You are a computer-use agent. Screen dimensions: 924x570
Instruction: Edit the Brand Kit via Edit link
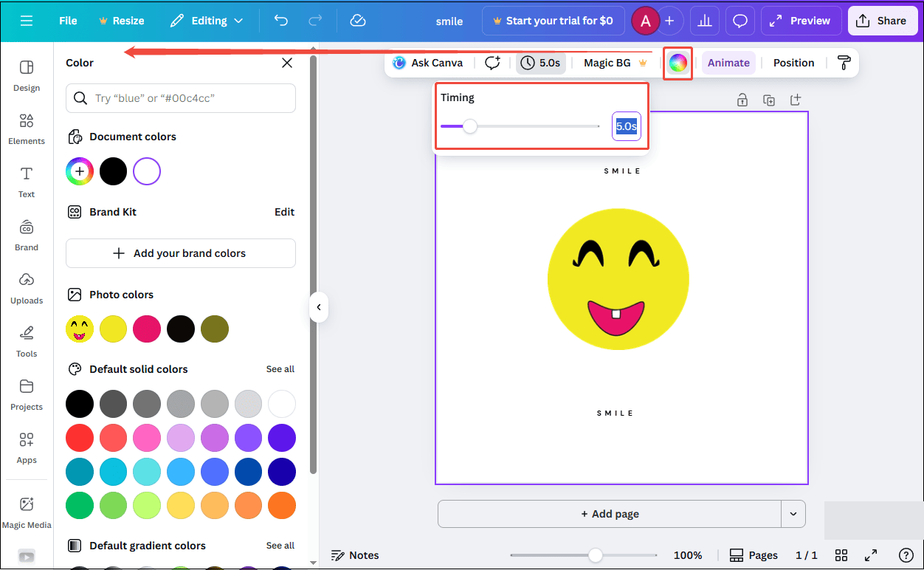(284, 212)
